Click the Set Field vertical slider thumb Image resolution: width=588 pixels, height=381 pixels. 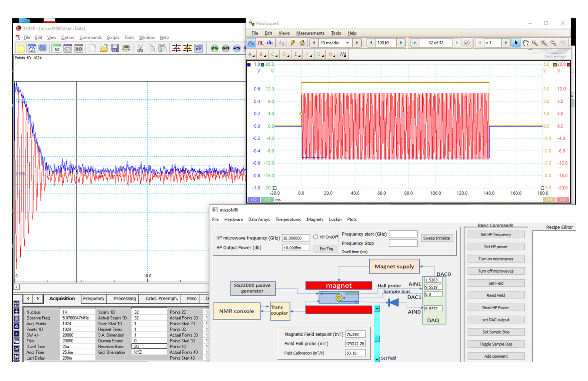click(377, 338)
